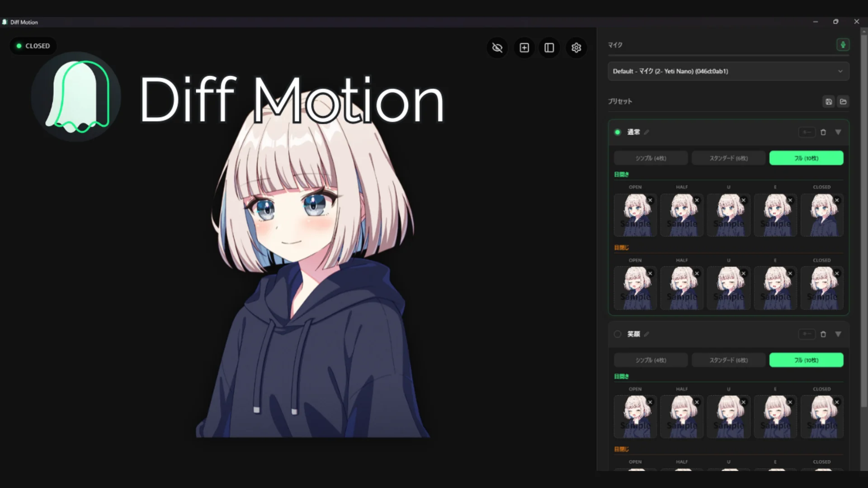This screenshot has height=488, width=868.
Task: Click the save preset floppy-disk icon
Action: (828, 102)
